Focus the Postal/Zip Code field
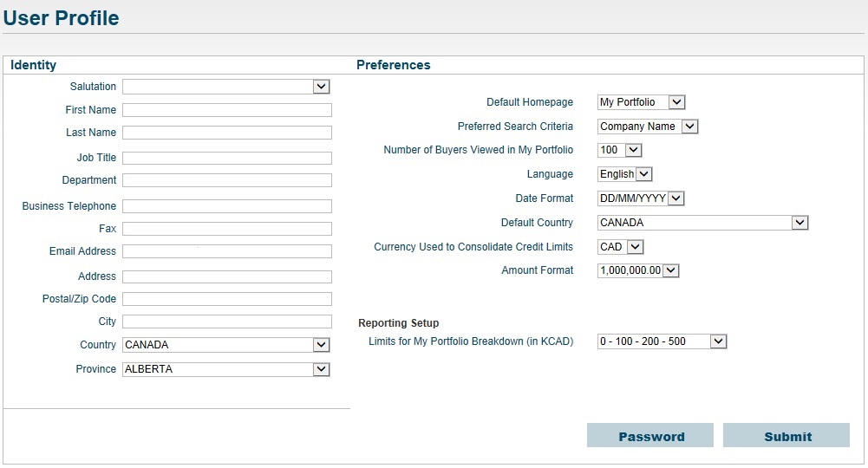Image resolution: width=868 pixels, height=468 pixels. (x=227, y=299)
